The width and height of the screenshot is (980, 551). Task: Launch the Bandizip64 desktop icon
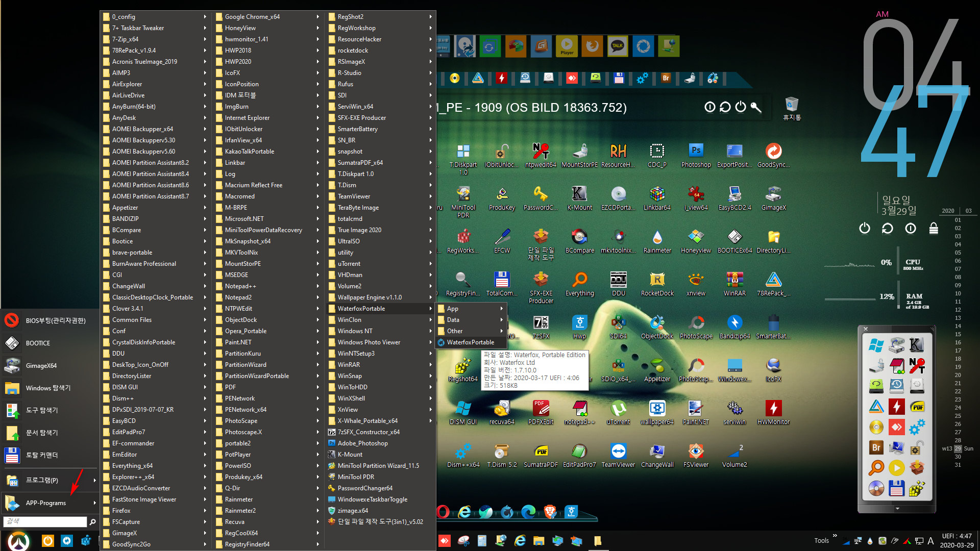pyautogui.click(x=734, y=327)
